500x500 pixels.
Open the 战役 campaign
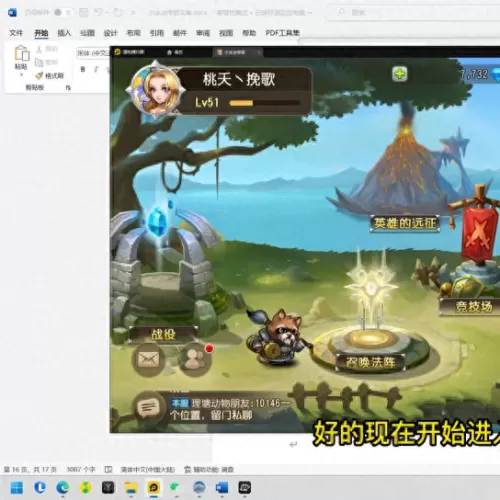[163, 334]
